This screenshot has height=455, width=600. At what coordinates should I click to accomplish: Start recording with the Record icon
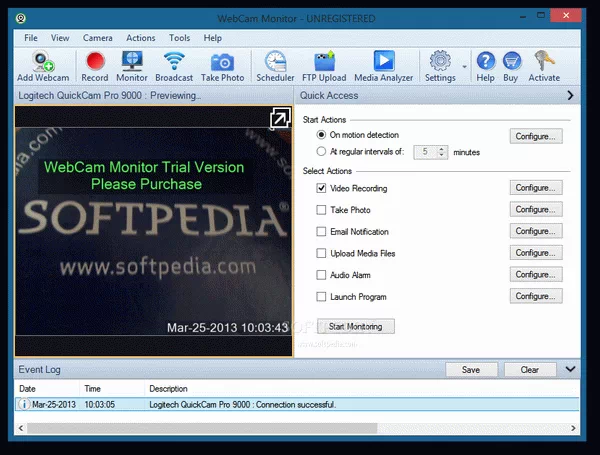(x=95, y=62)
